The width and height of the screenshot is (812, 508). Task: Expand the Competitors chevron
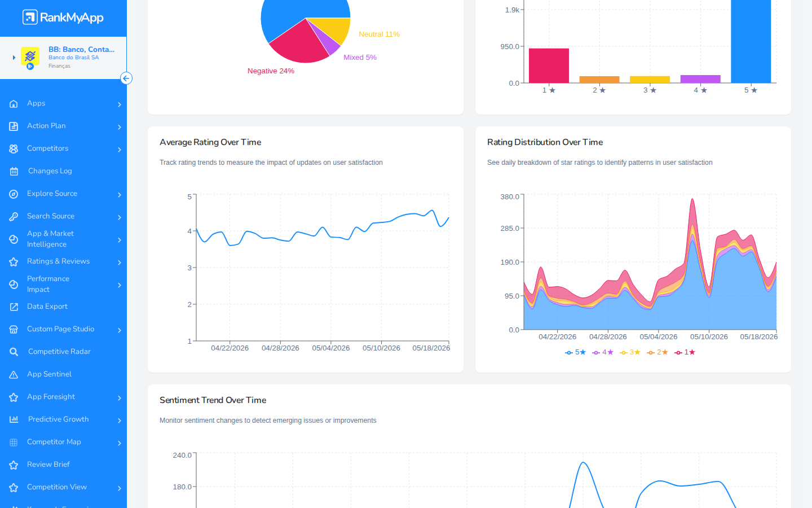pyautogui.click(x=120, y=150)
